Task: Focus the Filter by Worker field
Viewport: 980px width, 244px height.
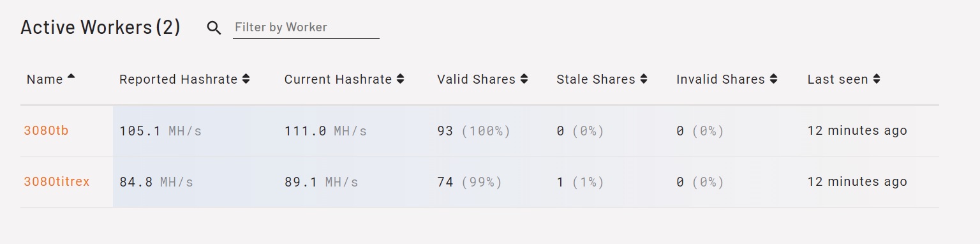Action: (306, 27)
